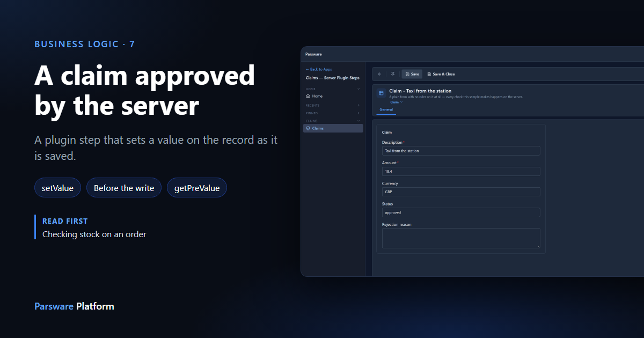The width and height of the screenshot is (644, 338).
Task: Click the Claim - Taxi from the station title
Action: 420,91
